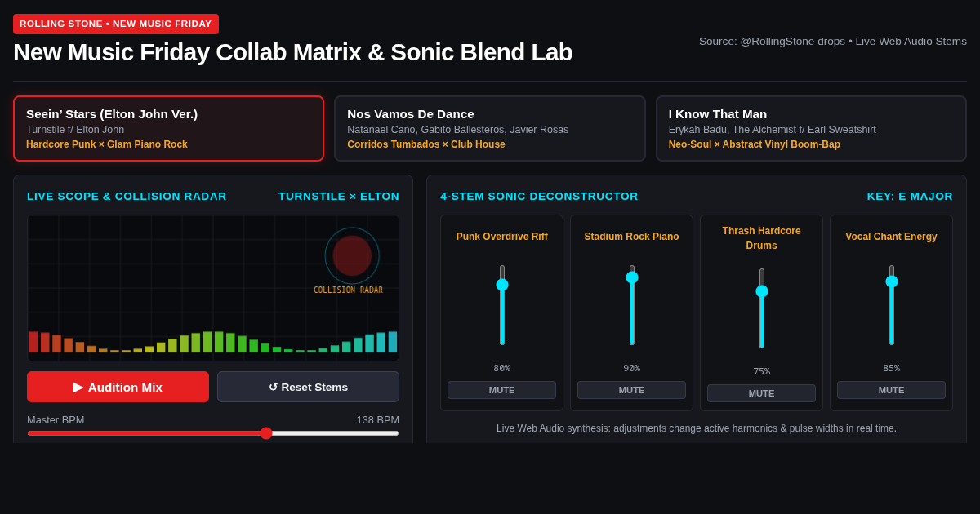Select the I Know That Man card
The width and height of the screenshot is (980, 514).
811,129
